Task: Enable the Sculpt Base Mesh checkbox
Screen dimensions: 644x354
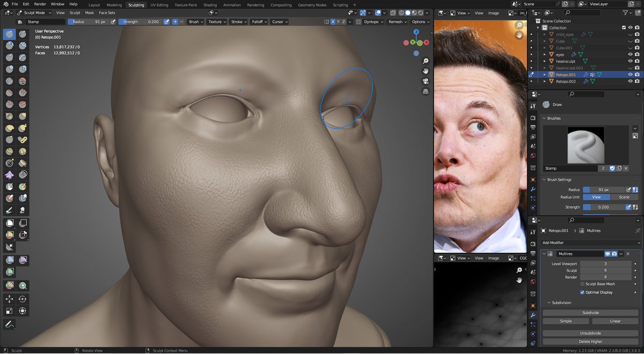Action: [582, 284]
